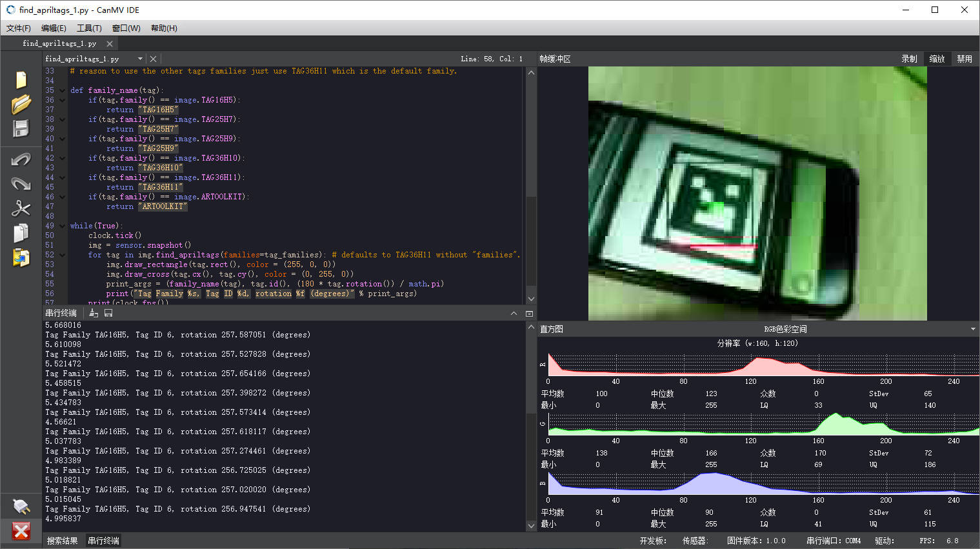Create a new file using the toolbar icon

21,79
